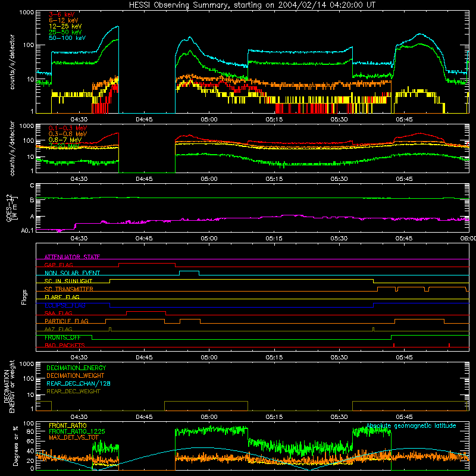The width and height of the screenshot is (476, 476).
Task: Click the BAD_PACKETS flag label
Action: [65, 345]
